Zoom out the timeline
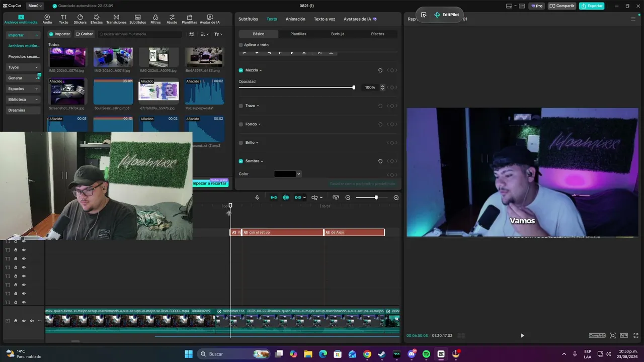The width and height of the screenshot is (644, 362). pyautogui.click(x=348, y=198)
